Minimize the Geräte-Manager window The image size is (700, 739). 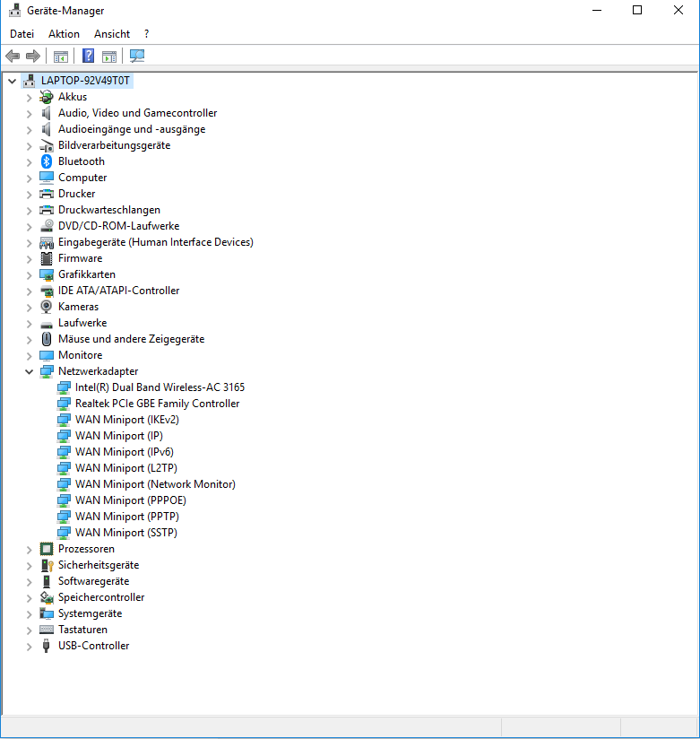597,11
